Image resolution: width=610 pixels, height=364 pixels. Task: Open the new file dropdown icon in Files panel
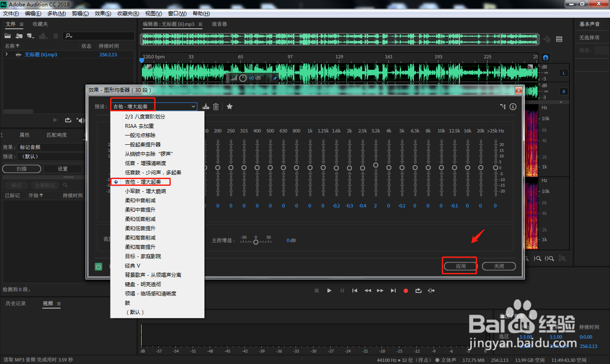30,36
